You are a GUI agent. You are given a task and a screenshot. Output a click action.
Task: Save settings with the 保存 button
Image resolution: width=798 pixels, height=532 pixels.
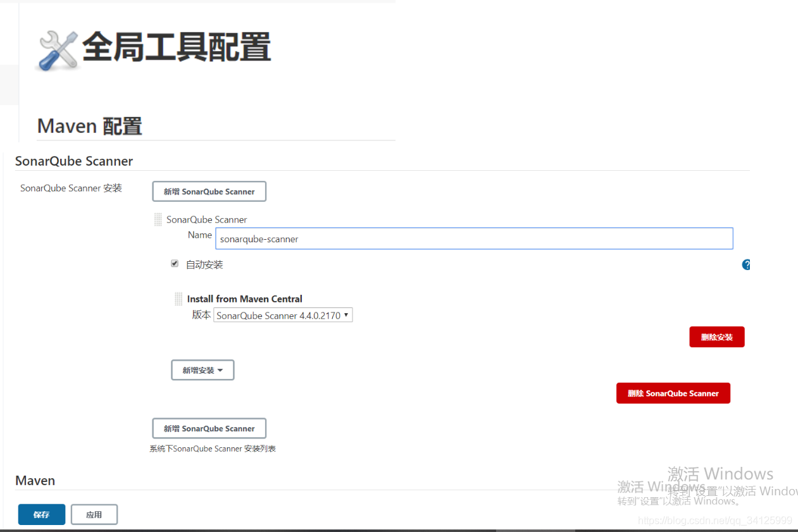pos(42,515)
